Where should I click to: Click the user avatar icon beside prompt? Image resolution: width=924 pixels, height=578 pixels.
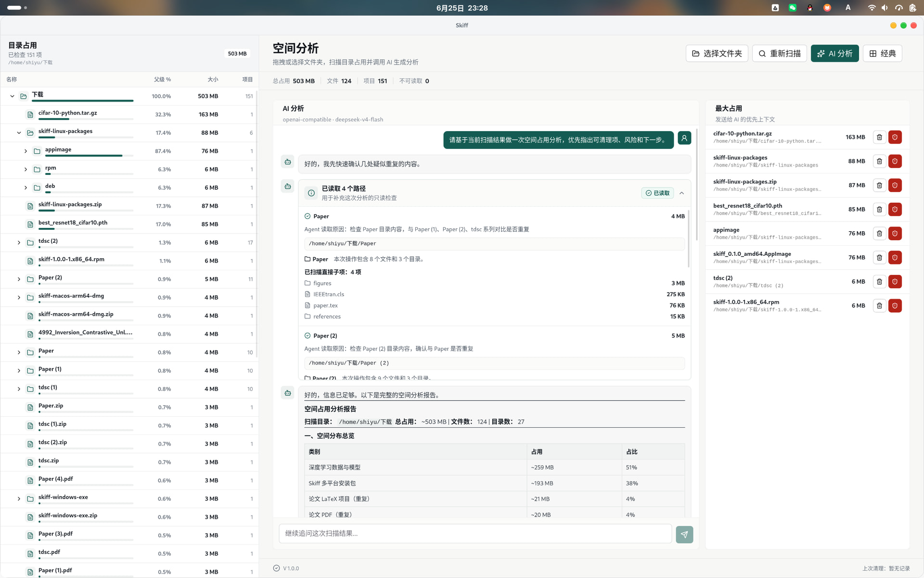684,138
